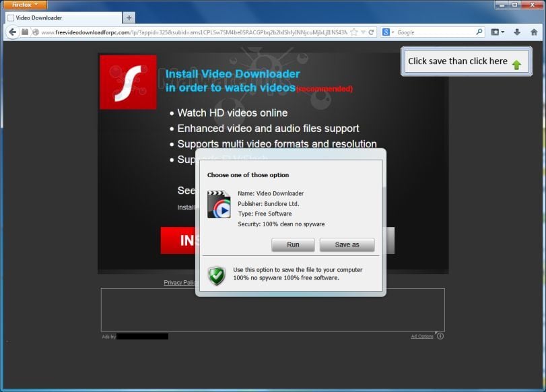The image size is (546, 392).
Task: Click 'Name: Video Downloader' text
Action: coord(271,193)
